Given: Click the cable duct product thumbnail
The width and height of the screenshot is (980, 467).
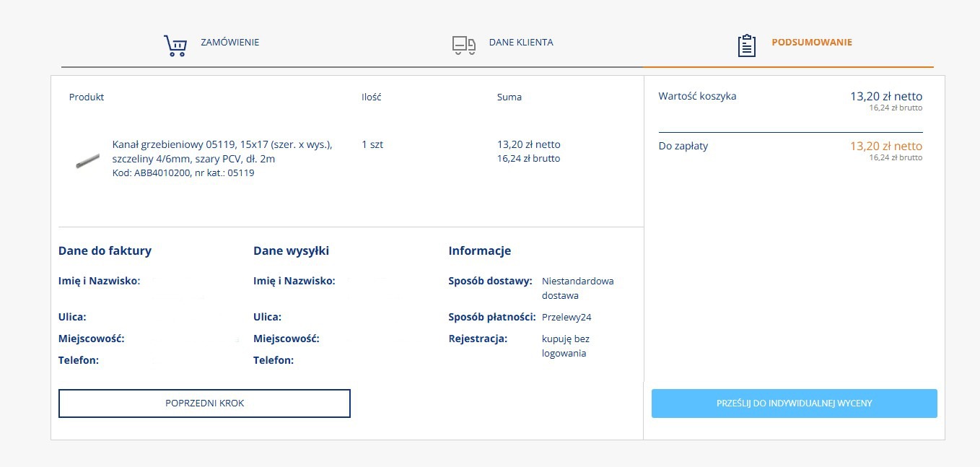Looking at the screenshot, I should click(x=87, y=160).
